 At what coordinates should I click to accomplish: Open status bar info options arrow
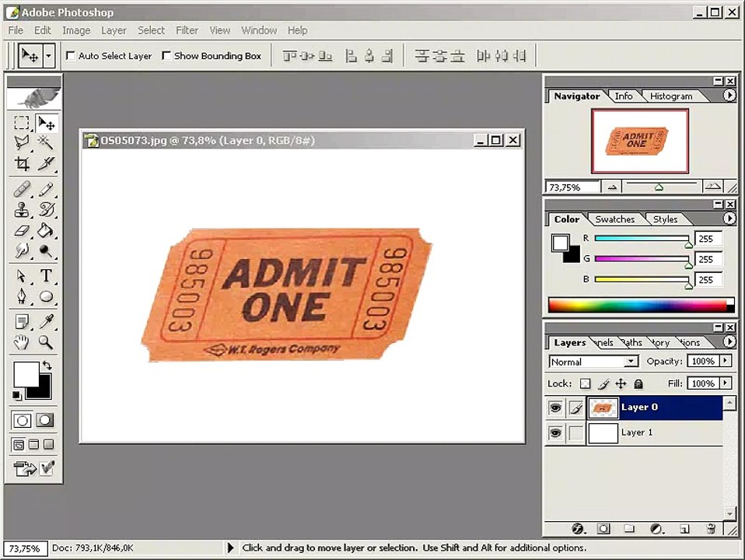pos(230,548)
